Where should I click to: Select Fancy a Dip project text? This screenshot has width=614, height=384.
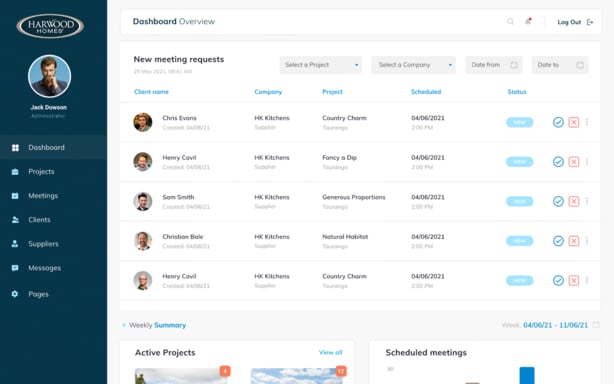click(339, 158)
